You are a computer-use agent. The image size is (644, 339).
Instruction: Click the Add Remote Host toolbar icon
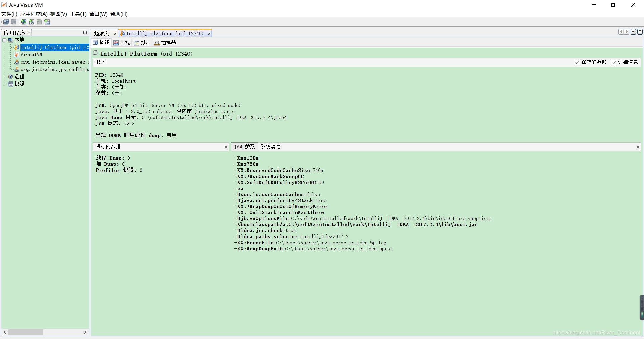click(24, 22)
